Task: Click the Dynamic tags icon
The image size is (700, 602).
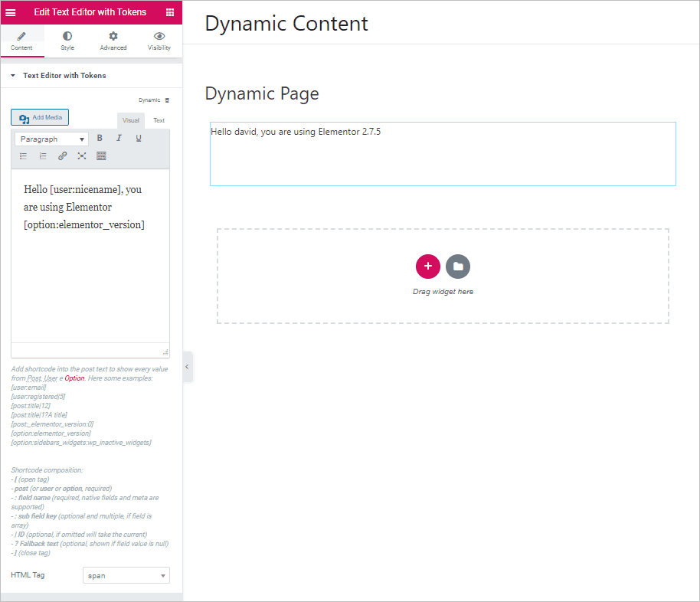Action: 167,100
